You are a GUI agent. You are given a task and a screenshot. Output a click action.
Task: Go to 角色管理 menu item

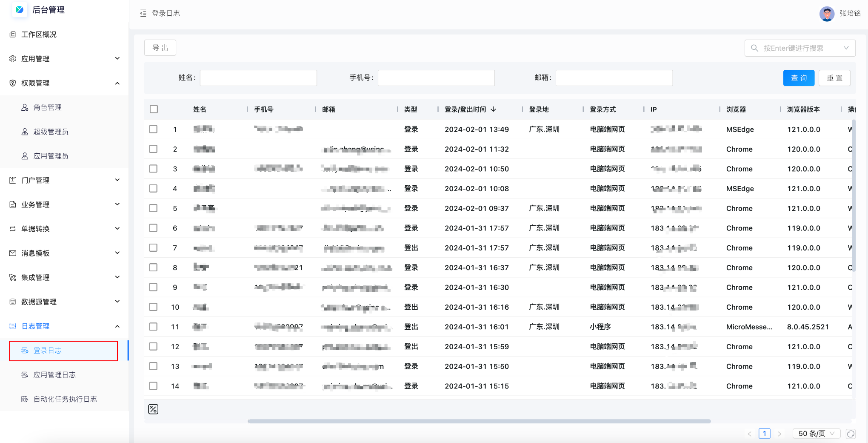(48, 107)
